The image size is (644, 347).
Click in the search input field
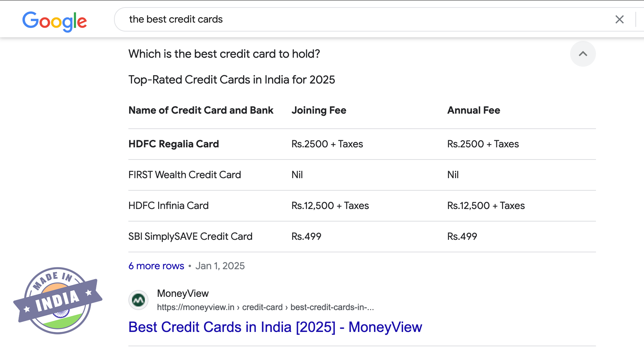359,19
